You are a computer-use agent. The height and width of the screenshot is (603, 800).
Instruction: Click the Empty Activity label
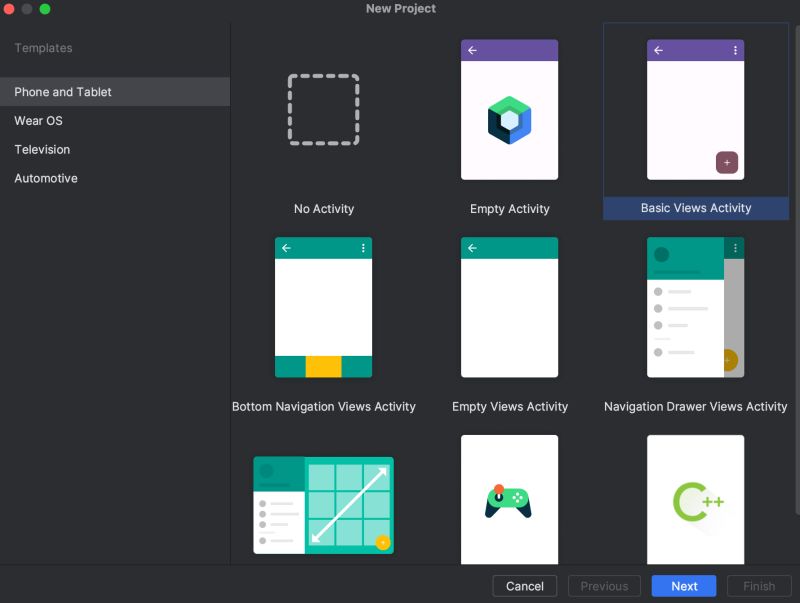coord(510,209)
